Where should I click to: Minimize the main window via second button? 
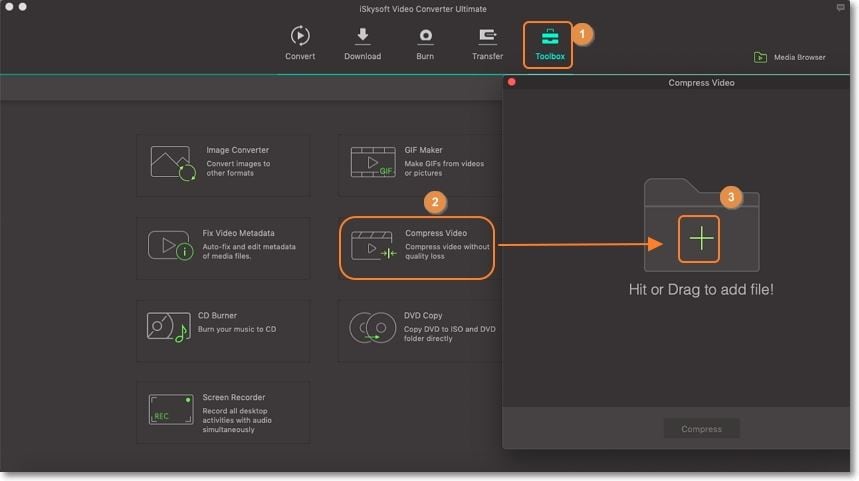[22, 7]
